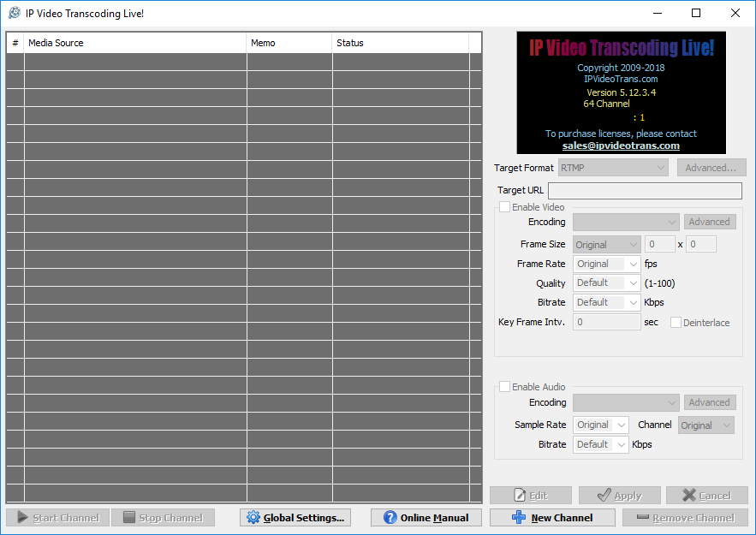Enable the Enable Video checkbox
This screenshot has height=535, width=756.
(x=504, y=206)
